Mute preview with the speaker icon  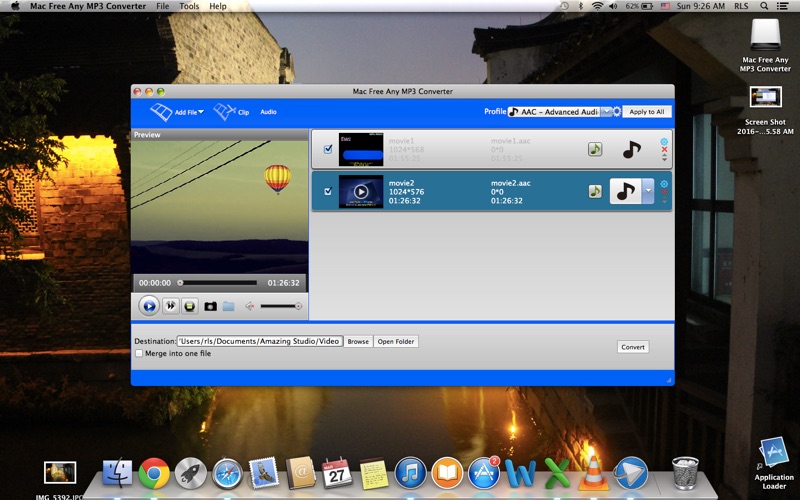pos(249,306)
